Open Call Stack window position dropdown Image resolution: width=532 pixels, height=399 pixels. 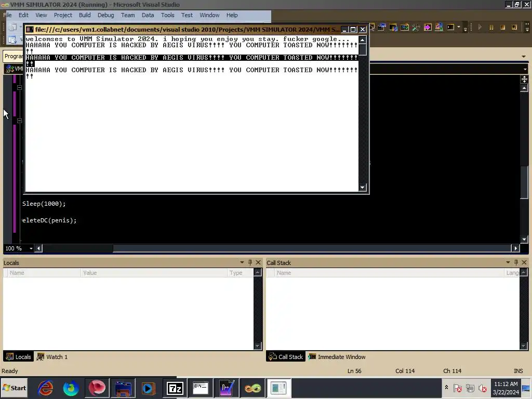(508, 262)
